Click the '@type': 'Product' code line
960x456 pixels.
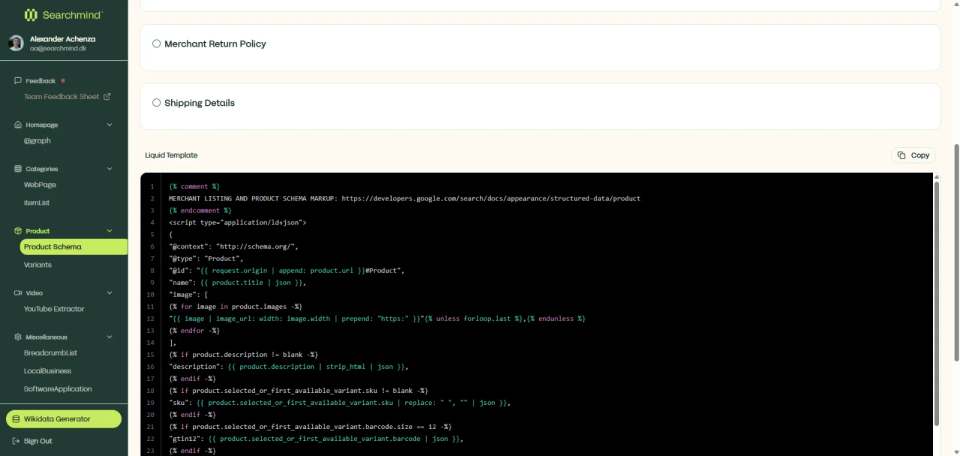[x=206, y=259]
